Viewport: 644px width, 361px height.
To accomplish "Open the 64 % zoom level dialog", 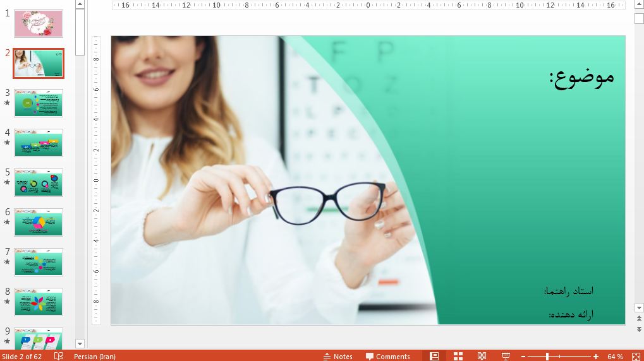I will pyautogui.click(x=615, y=357).
